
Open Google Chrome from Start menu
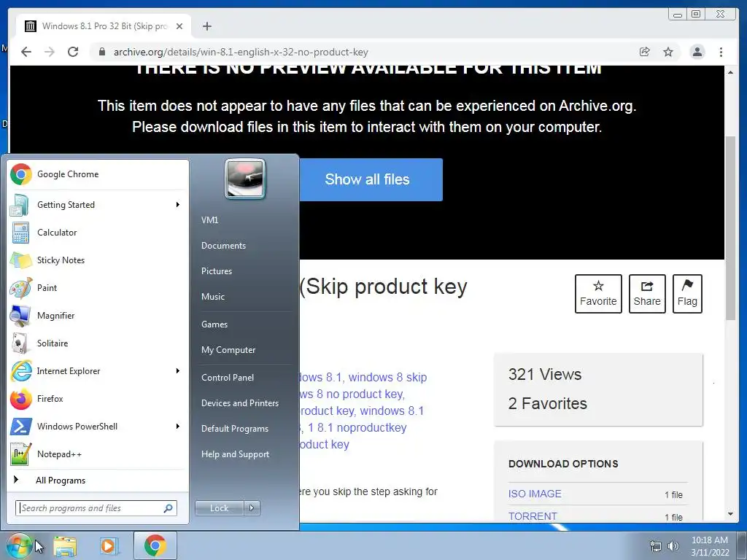click(98, 174)
